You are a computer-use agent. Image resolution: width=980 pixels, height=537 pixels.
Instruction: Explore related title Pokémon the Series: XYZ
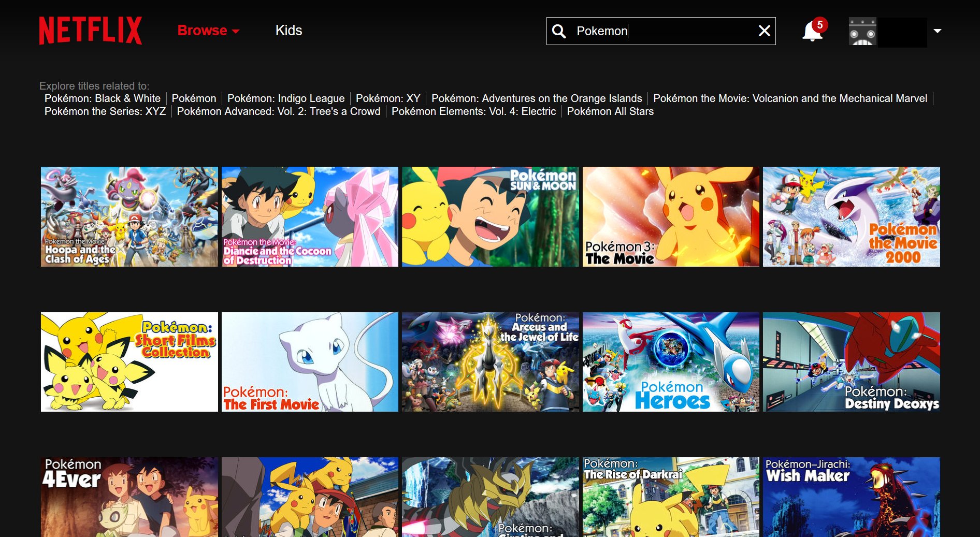point(105,111)
